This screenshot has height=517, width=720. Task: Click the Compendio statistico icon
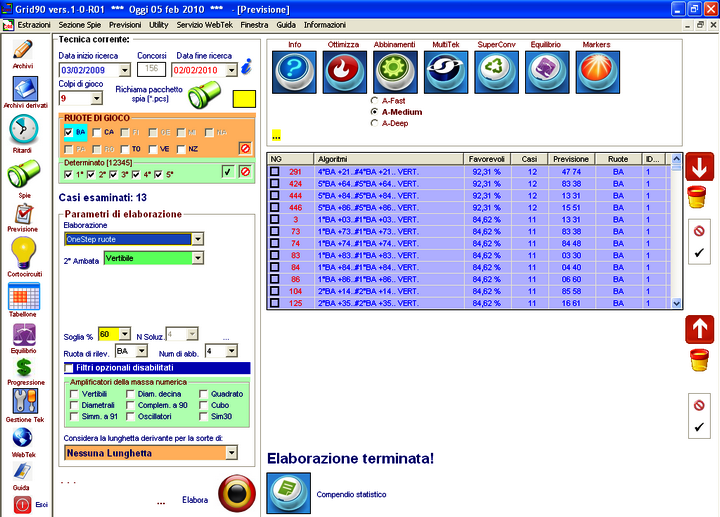(x=288, y=494)
